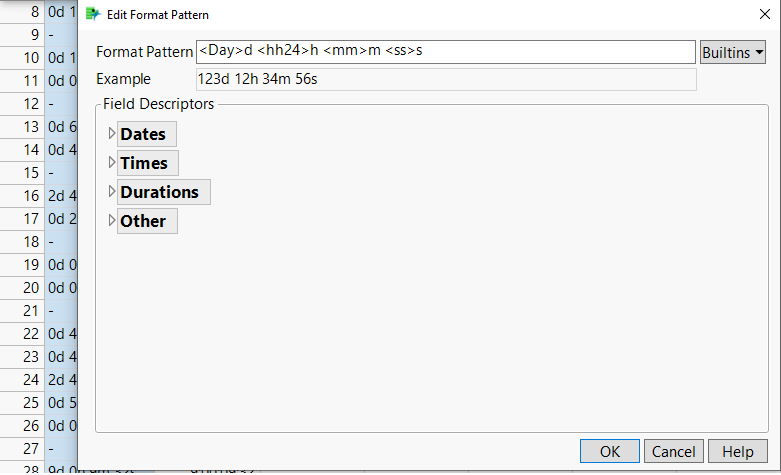Click the Durations section header
The image size is (781, 475).
tap(159, 192)
